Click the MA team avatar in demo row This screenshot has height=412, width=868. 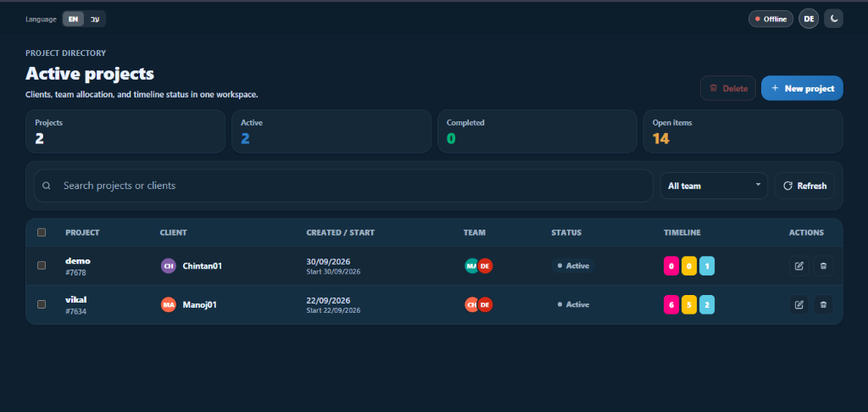(470, 266)
